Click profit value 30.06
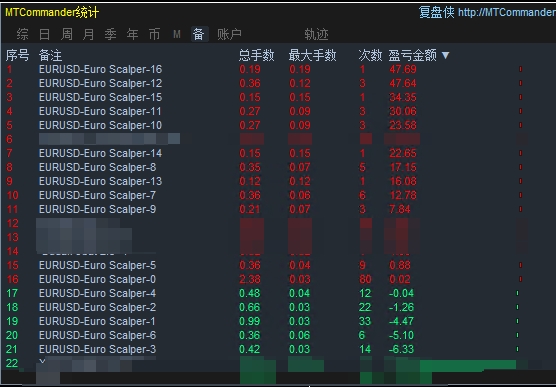 click(403, 111)
